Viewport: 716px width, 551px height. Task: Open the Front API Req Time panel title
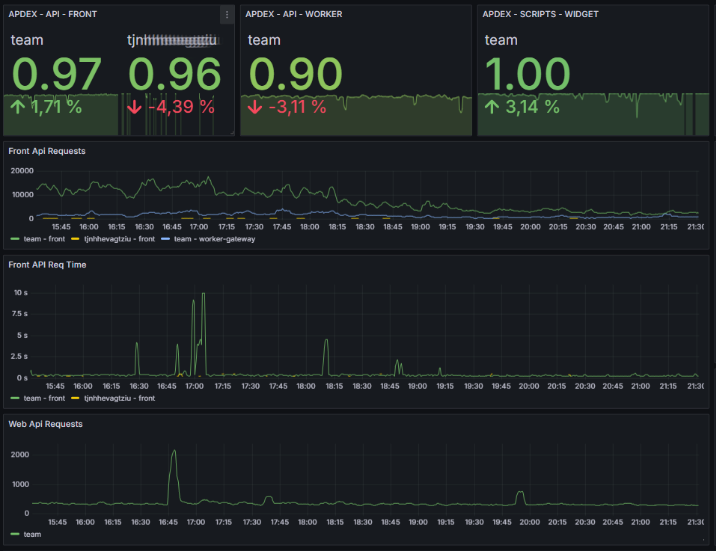coord(47,265)
